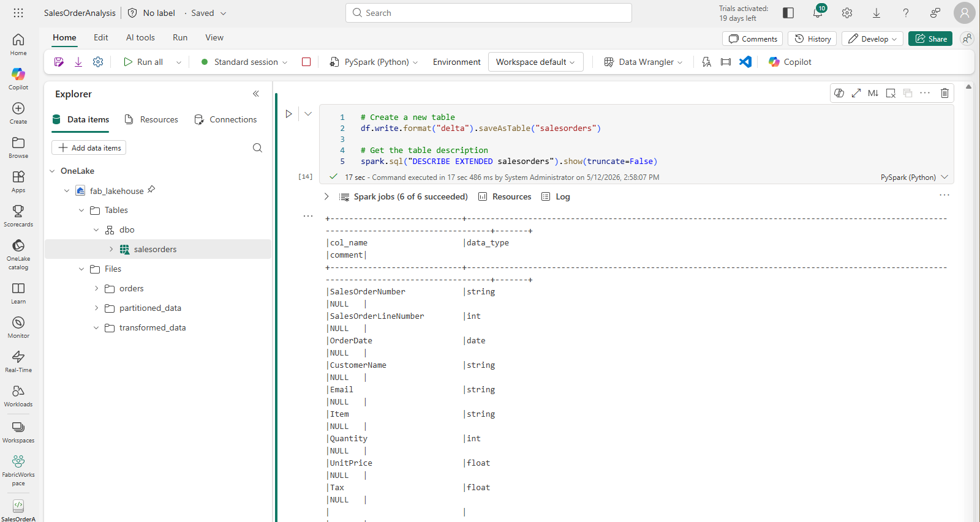The image size is (980, 522).
Task: Open FabricWorkspace in left sidebar
Action: 18,471
